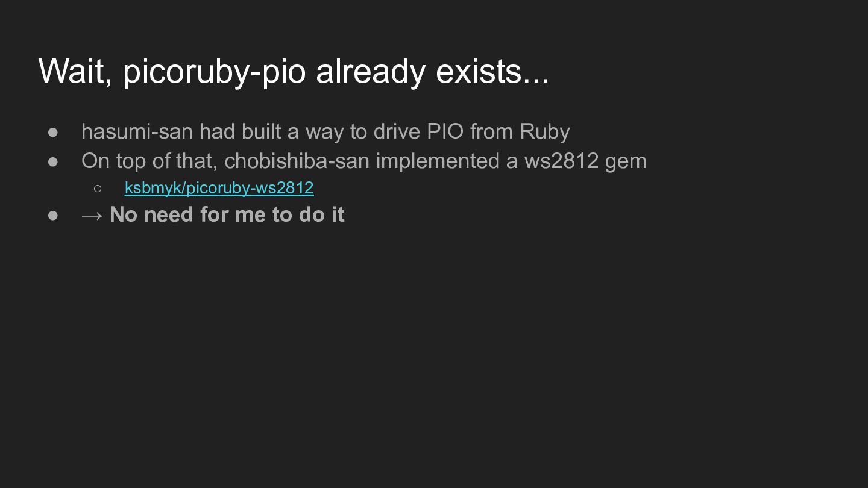Click the words "do it" in bold
The image size is (868, 488).
click(x=322, y=214)
